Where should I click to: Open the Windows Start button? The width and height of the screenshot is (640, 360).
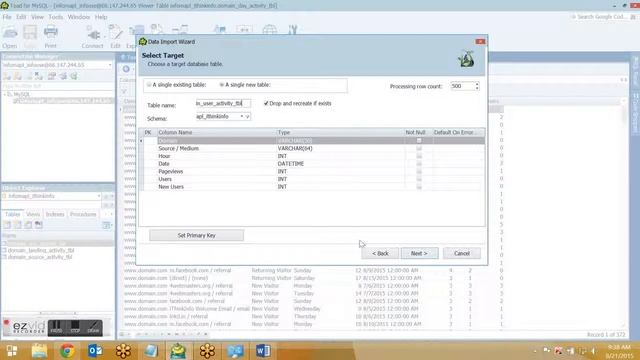pyautogui.click(x=12, y=351)
